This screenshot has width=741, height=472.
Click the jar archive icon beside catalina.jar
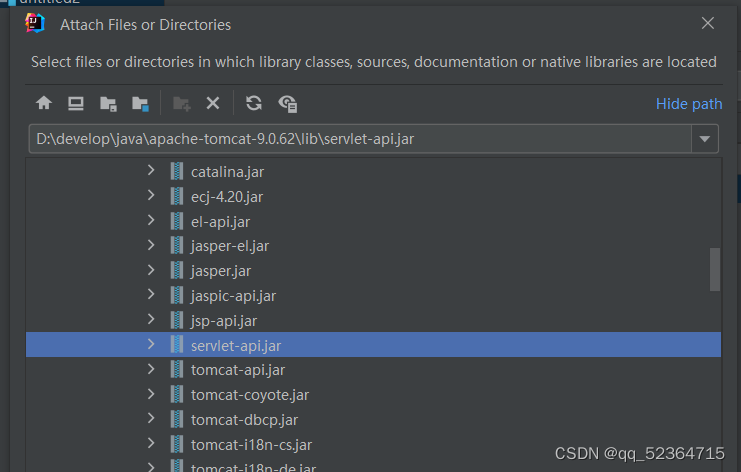coord(177,171)
